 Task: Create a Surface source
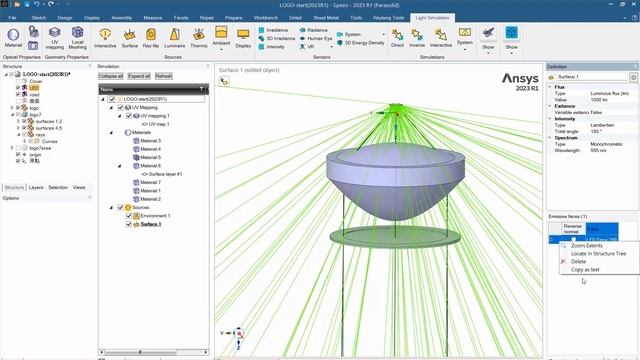[130, 38]
